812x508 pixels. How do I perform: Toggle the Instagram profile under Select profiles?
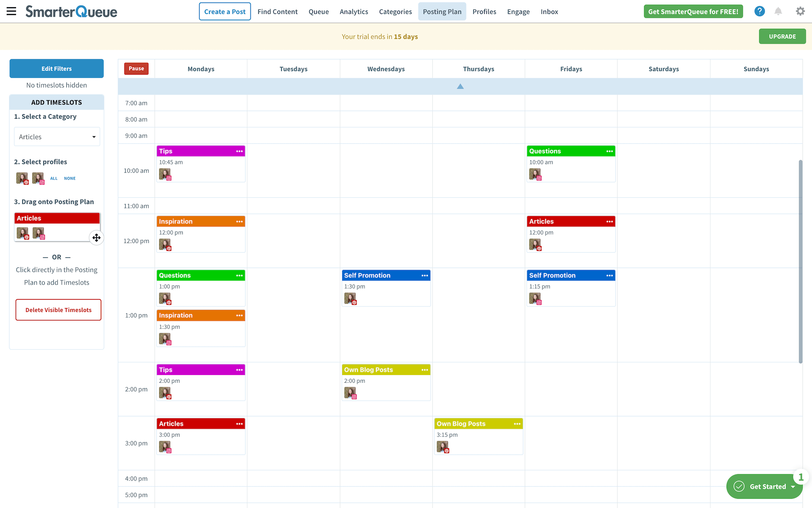38,178
